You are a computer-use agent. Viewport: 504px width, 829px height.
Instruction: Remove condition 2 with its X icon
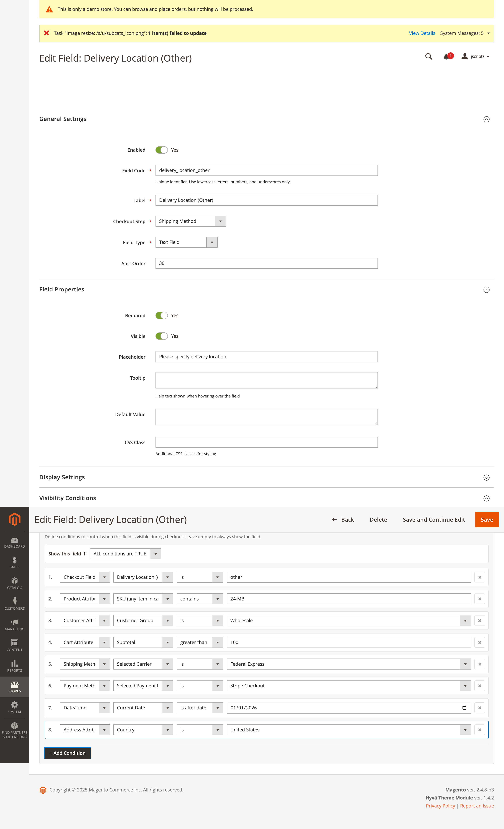tap(479, 599)
